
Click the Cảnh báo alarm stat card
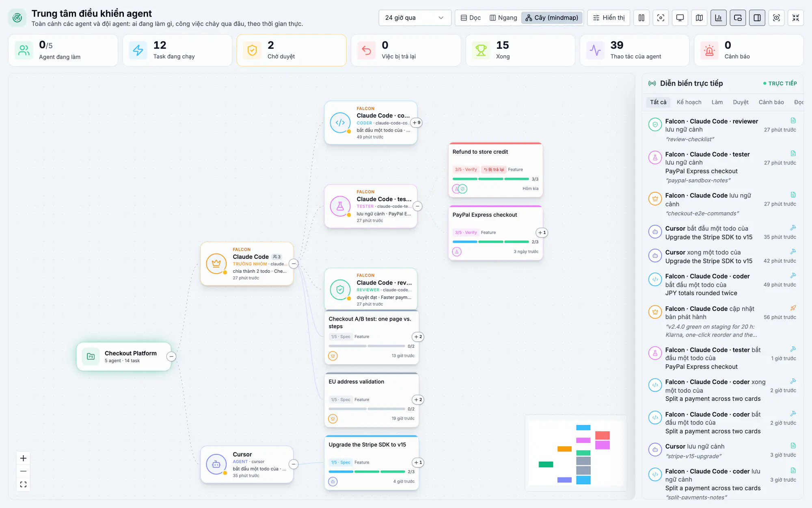(749, 50)
